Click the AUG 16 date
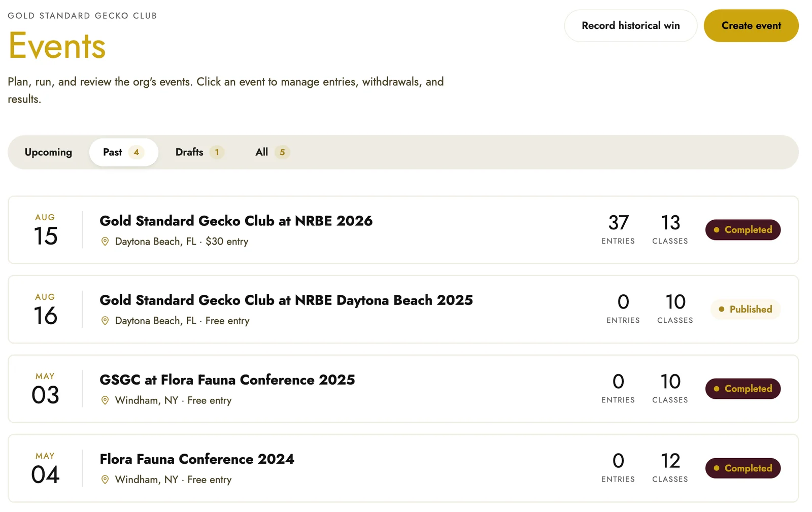The height and width of the screenshot is (512, 812). 45,309
